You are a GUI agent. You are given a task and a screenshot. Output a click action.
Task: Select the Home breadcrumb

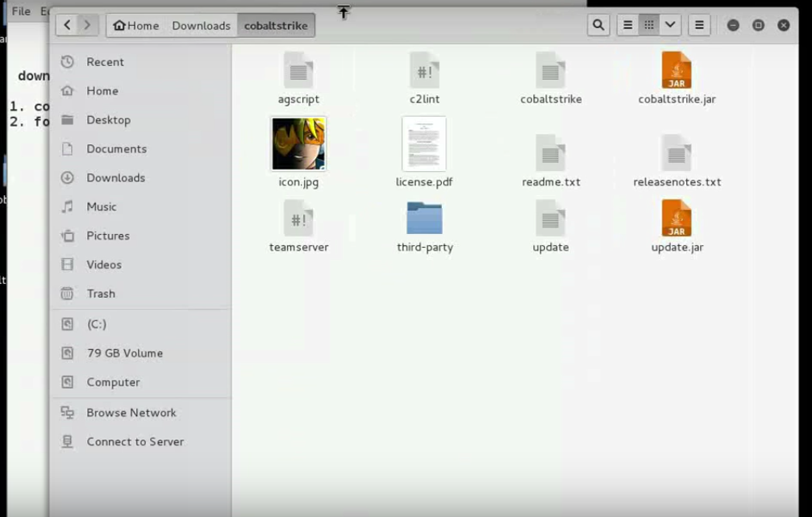[x=136, y=25]
